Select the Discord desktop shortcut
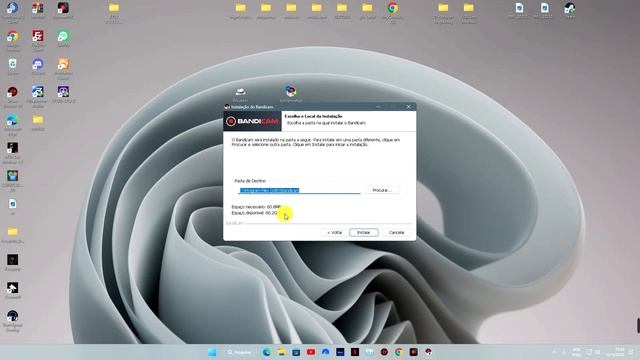 click(x=38, y=67)
